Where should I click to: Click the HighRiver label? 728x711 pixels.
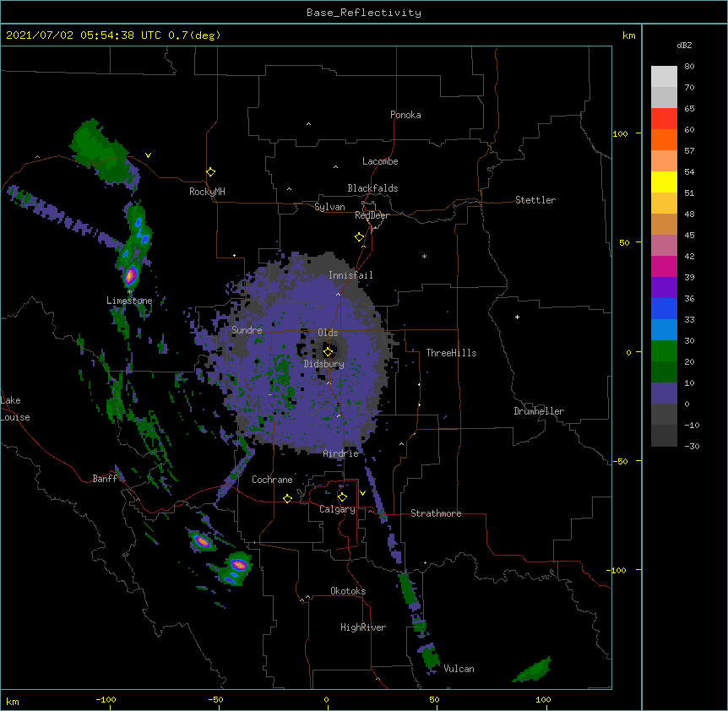coord(363,627)
